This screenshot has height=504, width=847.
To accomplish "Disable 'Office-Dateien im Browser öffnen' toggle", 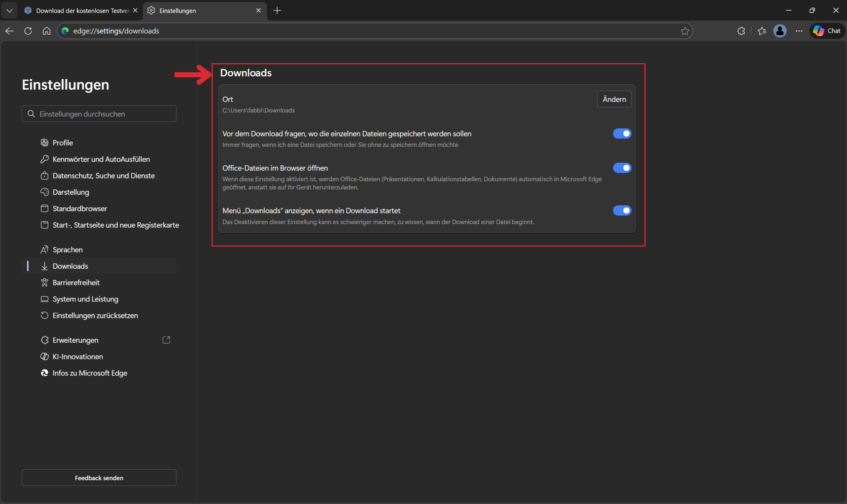I will pyautogui.click(x=622, y=168).
